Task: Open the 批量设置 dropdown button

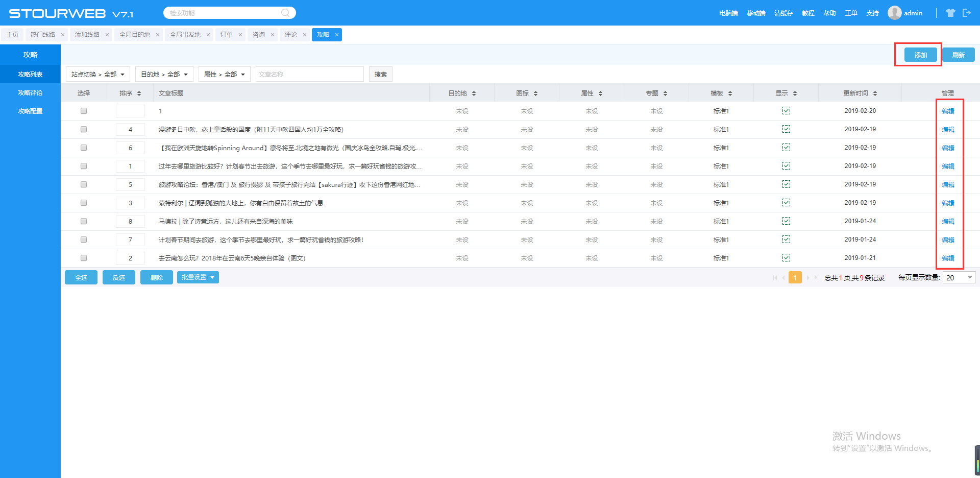Action: point(198,277)
